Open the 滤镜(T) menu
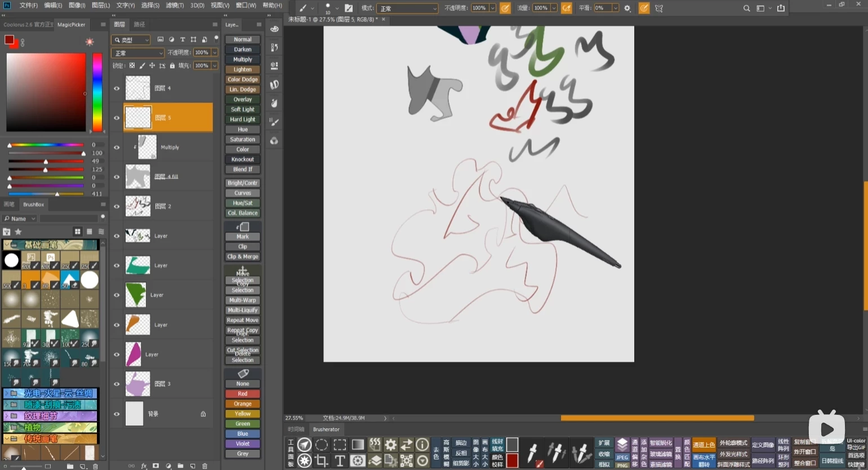The image size is (868, 470). [x=175, y=5]
